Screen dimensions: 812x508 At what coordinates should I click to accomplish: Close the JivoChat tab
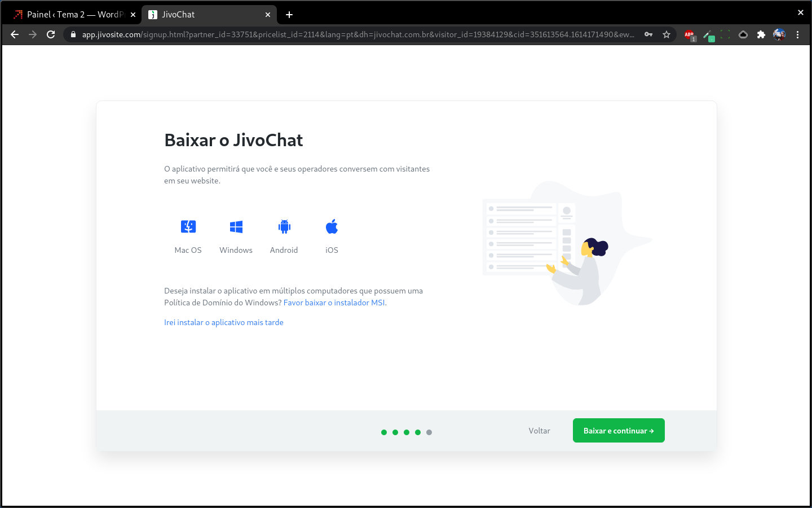click(268, 15)
